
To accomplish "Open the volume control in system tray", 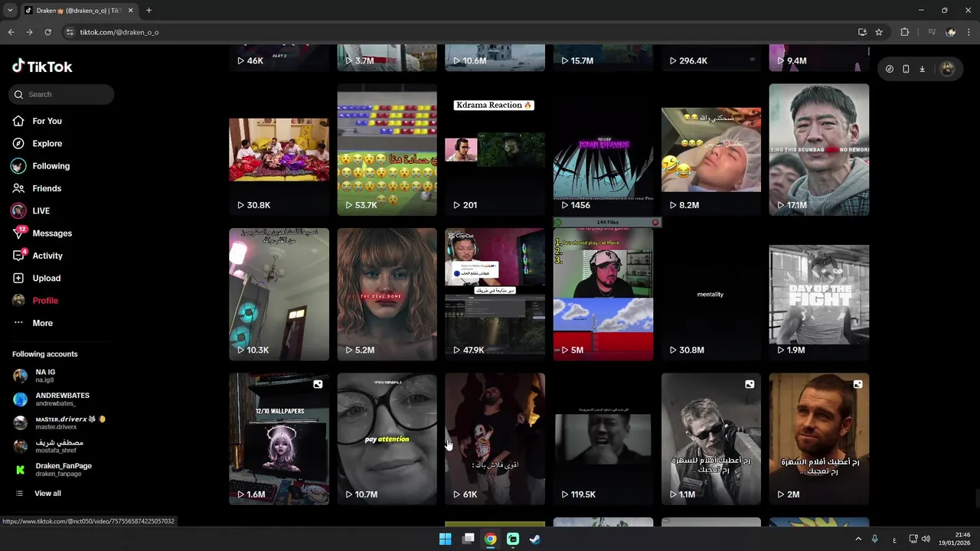I will [x=926, y=540].
